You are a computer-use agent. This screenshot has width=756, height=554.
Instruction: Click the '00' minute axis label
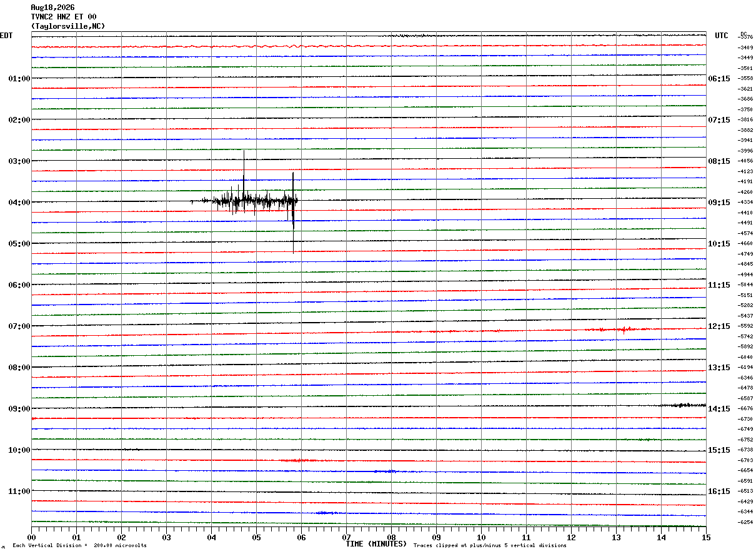coord(32,537)
